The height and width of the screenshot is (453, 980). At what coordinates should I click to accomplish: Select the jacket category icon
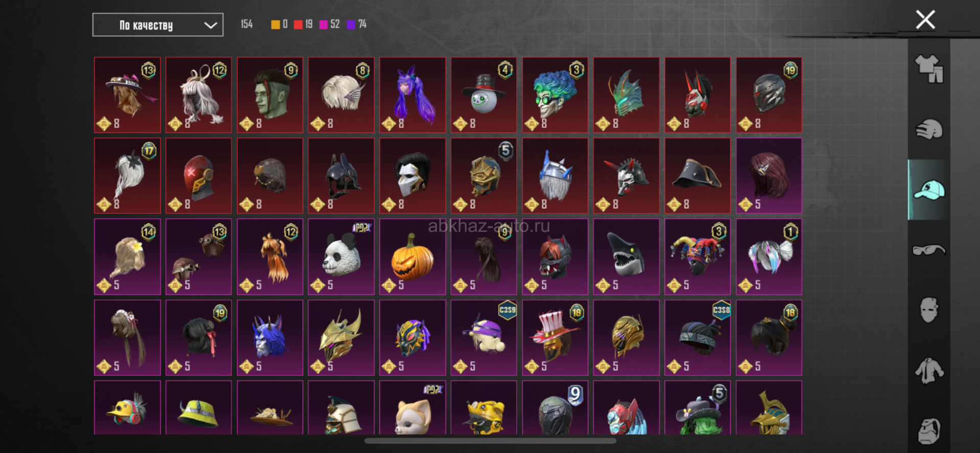(x=929, y=371)
